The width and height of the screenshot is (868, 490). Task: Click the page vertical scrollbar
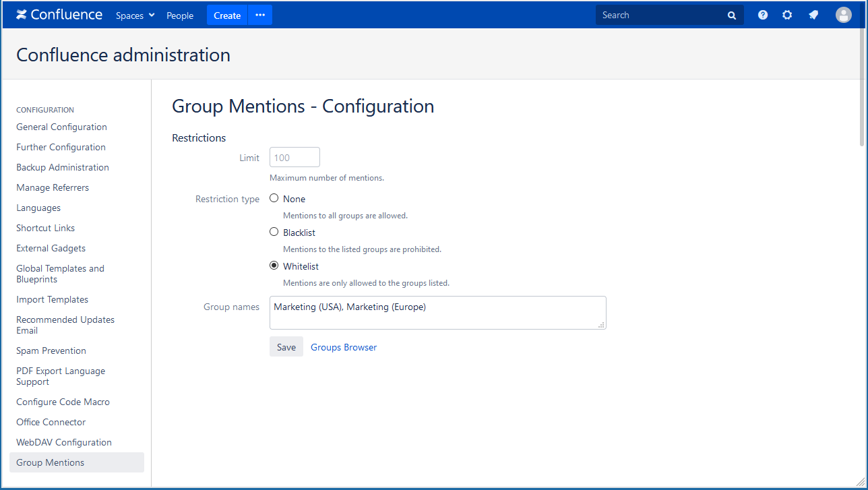(862, 88)
